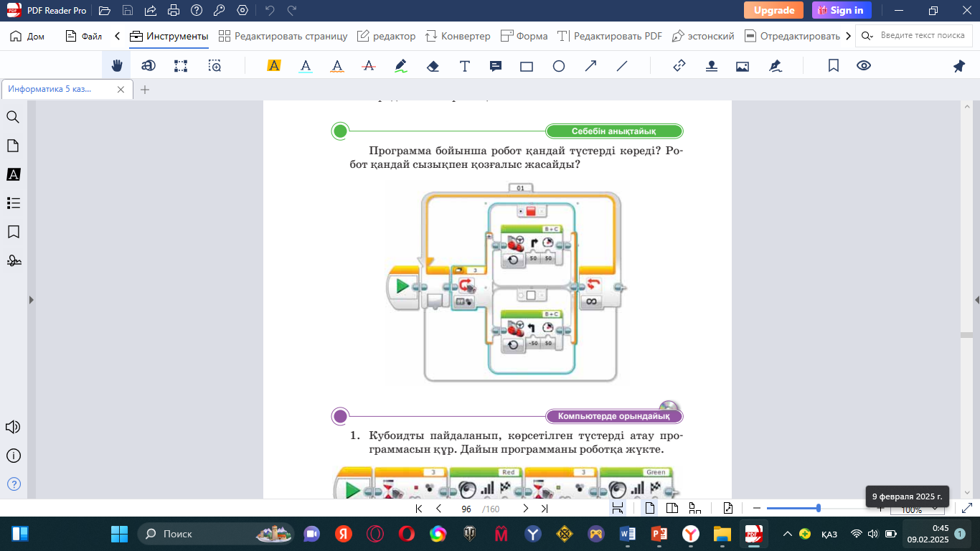Switch to Редактировать PDF tab

(x=609, y=36)
